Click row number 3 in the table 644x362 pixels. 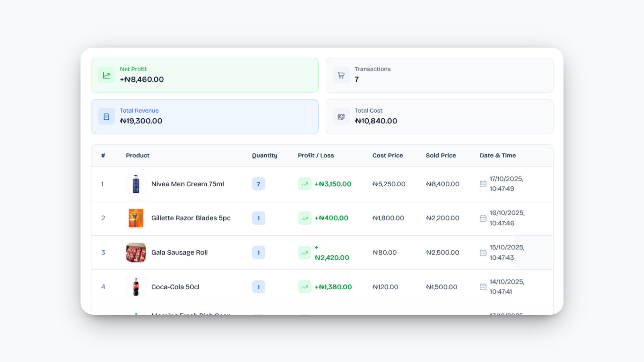(x=103, y=253)
